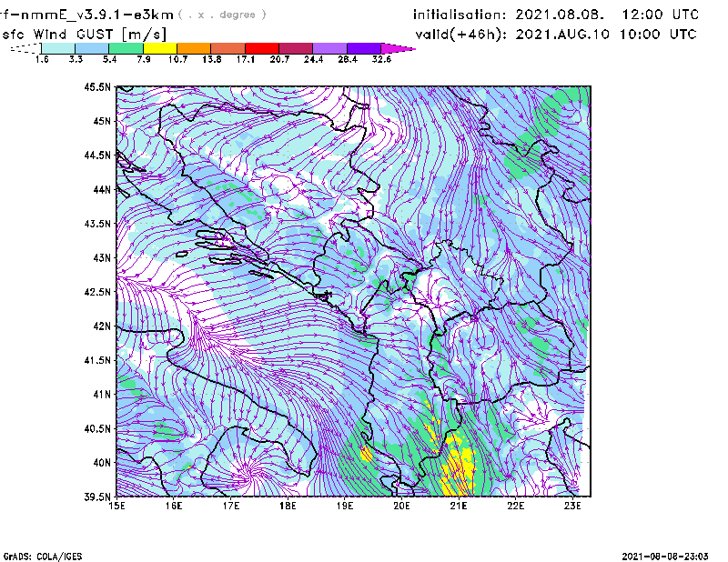Viewport: 728px width, 562px height.
Task: Click the 22E longitude label
Action: (x=516, y=506)
